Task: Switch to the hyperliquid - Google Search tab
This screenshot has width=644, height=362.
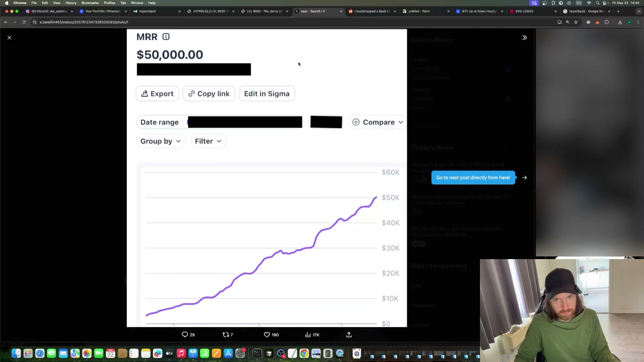Action: 586,11
